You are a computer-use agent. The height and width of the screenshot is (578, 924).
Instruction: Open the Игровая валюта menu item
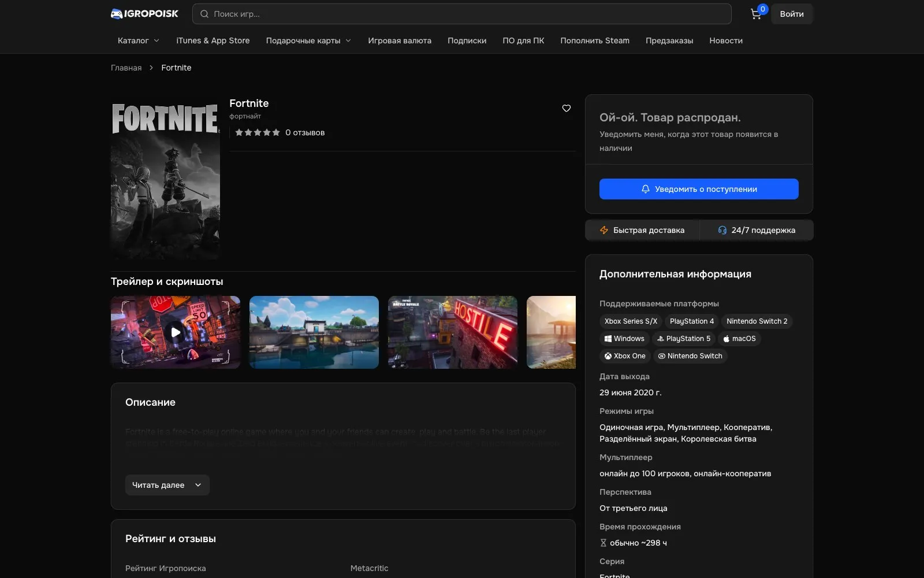click(x=400, y=40)
